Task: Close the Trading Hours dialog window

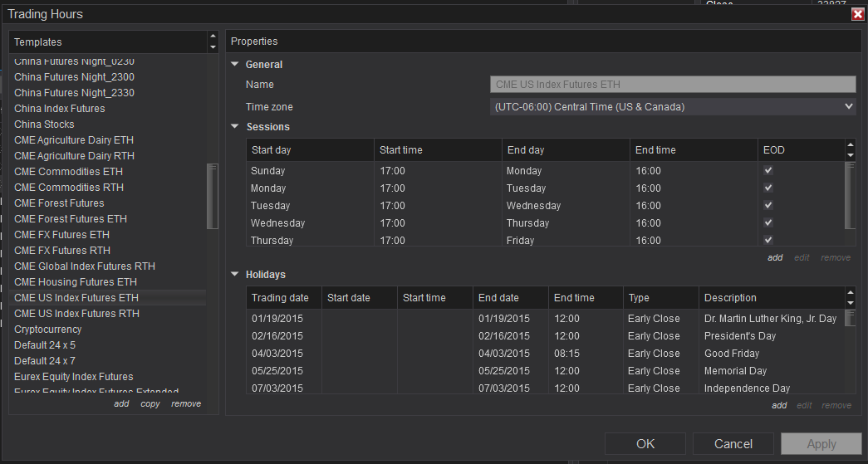Action: (857, 14)
